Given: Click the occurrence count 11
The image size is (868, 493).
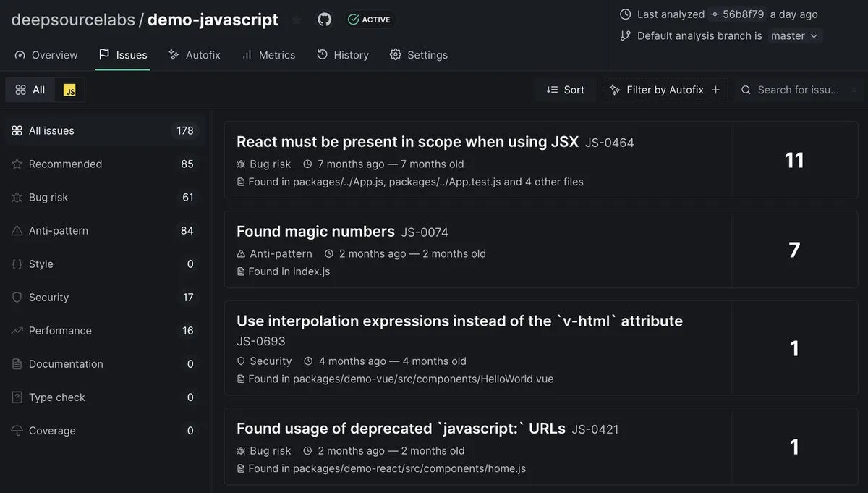Looking at the screenshot, I should [x=794, y=160].
